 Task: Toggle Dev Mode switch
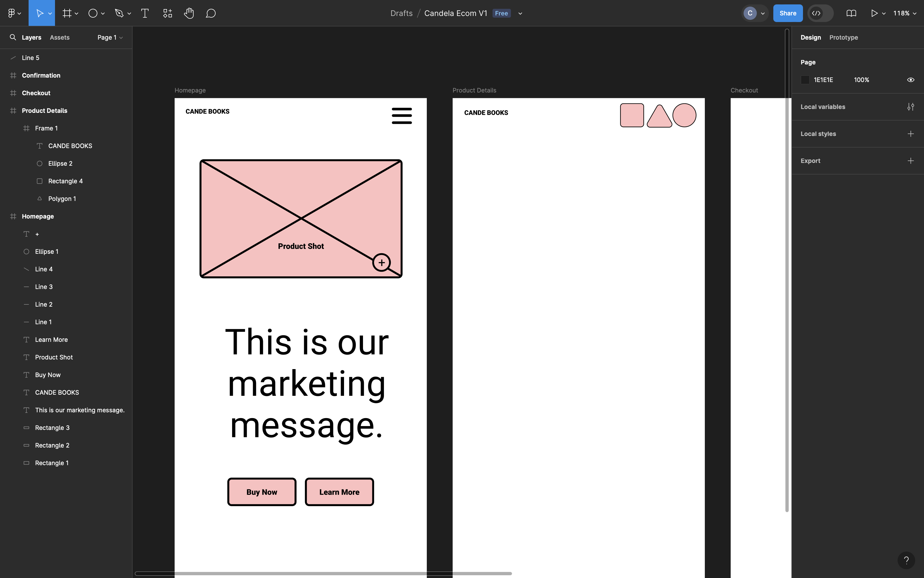820,13
